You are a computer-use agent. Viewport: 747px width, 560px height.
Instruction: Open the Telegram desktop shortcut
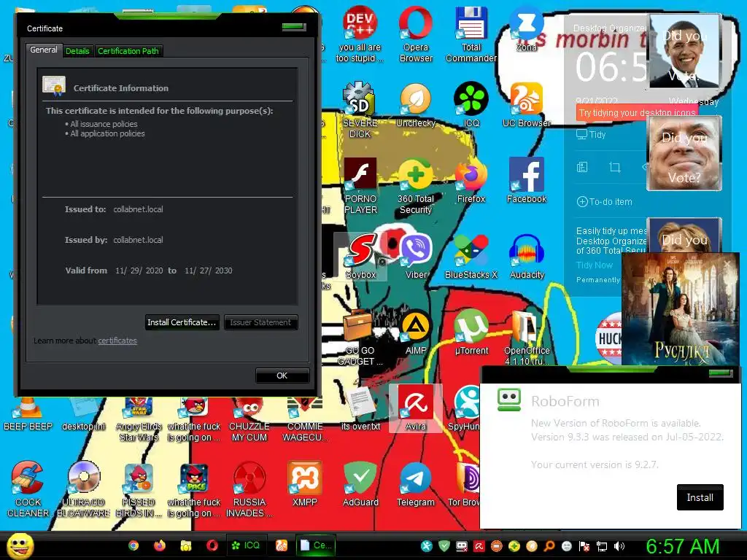[x=416, y=484]
